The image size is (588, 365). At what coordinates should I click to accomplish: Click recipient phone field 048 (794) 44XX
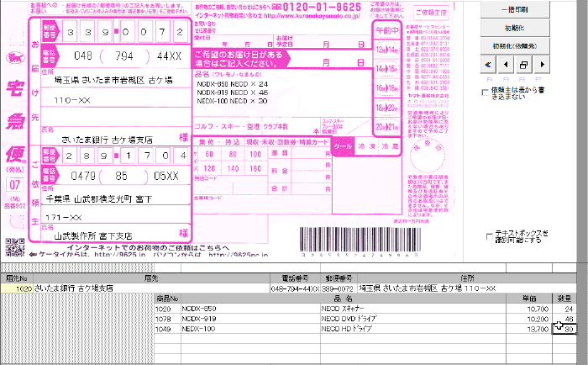(125, 56)
